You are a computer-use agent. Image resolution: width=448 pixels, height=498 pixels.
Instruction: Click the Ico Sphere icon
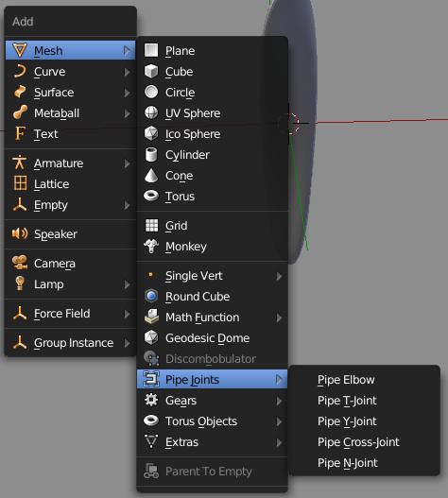(x=151, y=133)
